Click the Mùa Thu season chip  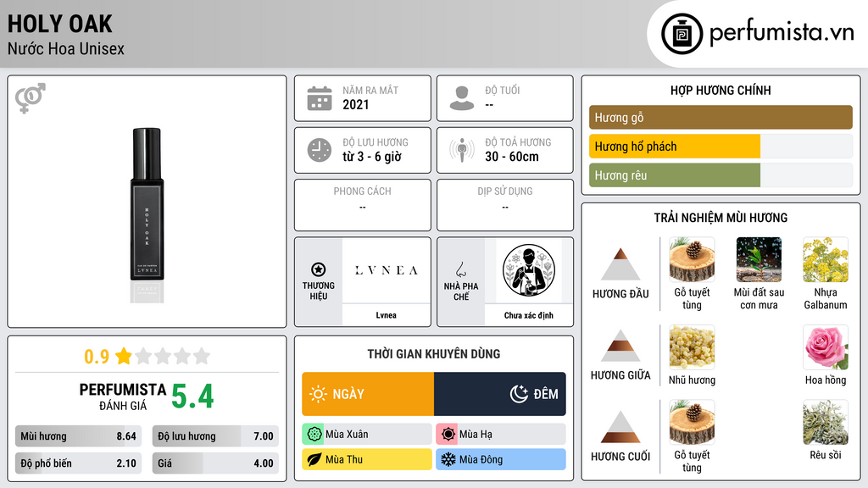[367, 459]
